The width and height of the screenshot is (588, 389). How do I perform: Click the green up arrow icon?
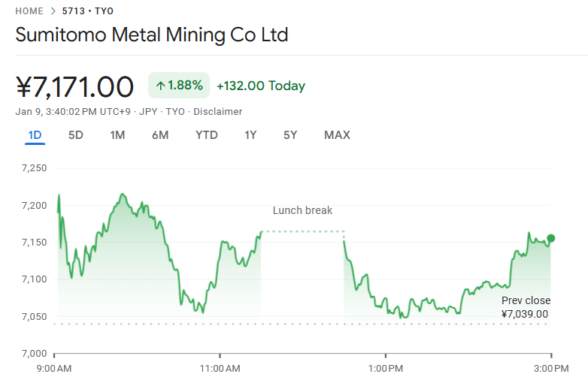(160, 86)
